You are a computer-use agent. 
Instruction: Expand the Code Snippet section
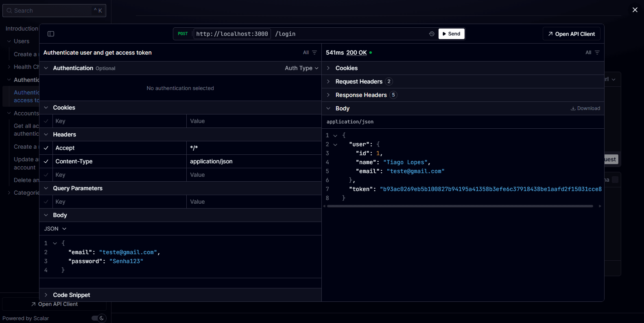[71, 295]
